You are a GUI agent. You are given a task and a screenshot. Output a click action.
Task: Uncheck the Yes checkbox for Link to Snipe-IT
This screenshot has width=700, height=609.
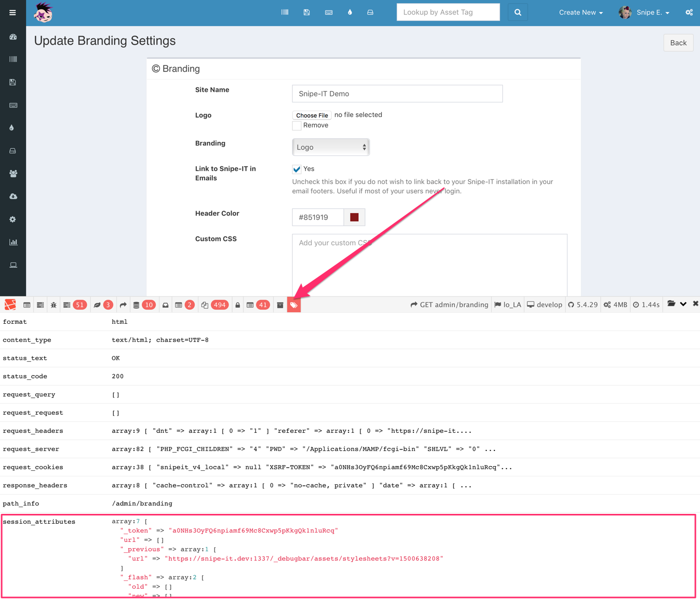(296, 169)
